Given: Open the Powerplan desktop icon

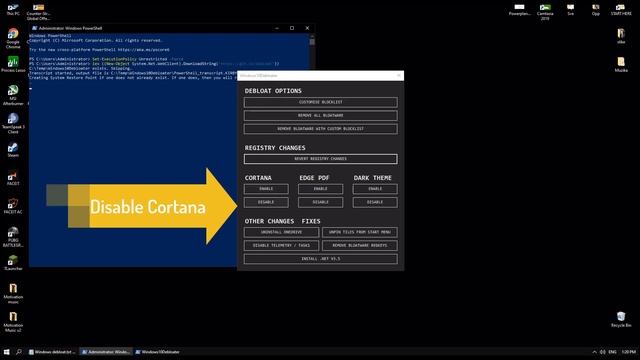Looking at the screenshot, I should click(x=520, y=9).
